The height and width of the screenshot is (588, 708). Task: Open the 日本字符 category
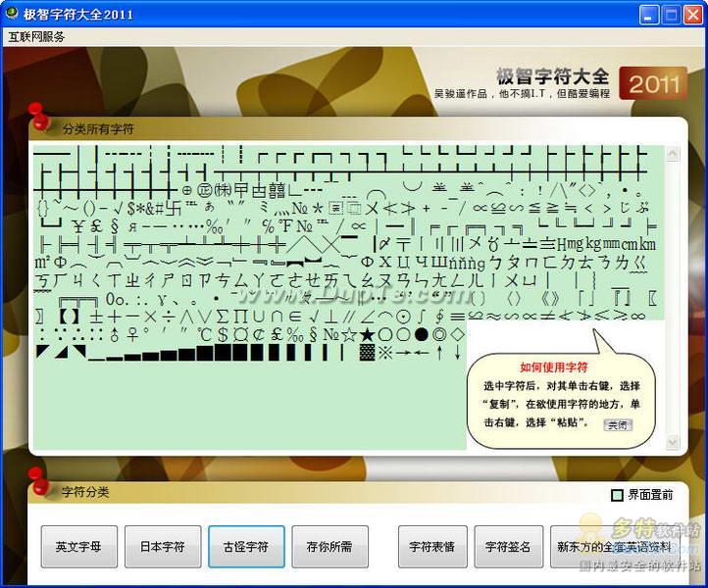(x=163, y=547)
